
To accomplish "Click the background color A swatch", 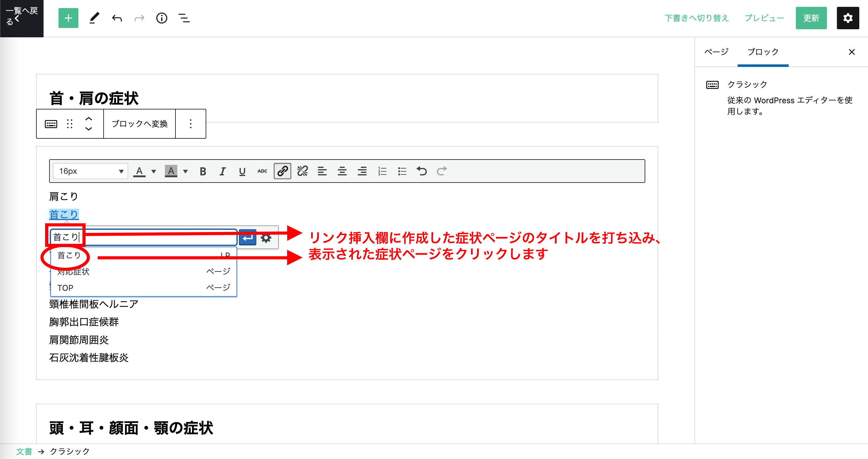I will (x=171, y=171).
